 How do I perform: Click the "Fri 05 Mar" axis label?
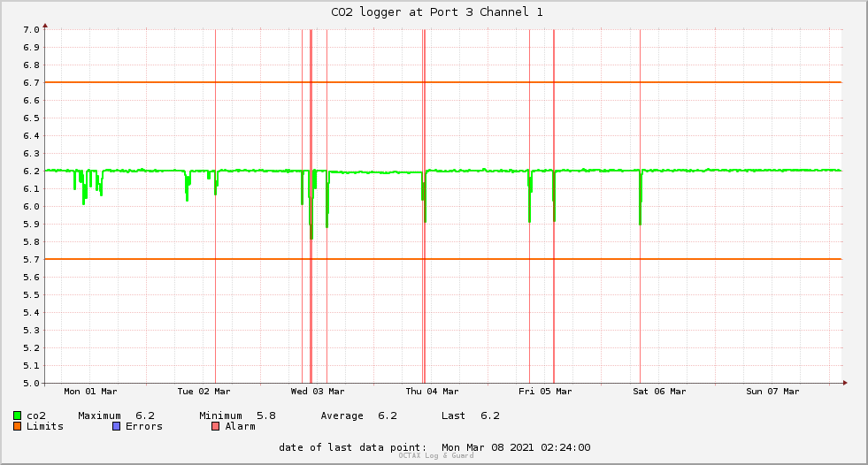545,392
